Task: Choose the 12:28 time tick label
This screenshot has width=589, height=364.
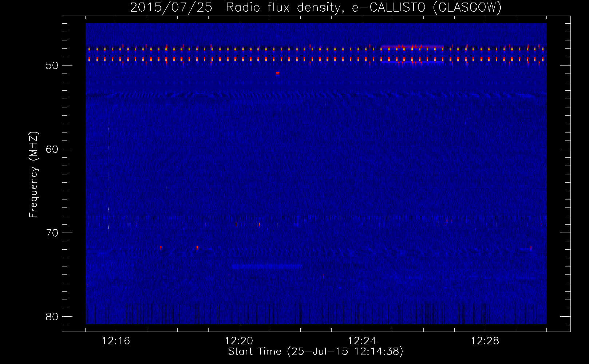Action: pyautogui.click(x=485, y=341)
